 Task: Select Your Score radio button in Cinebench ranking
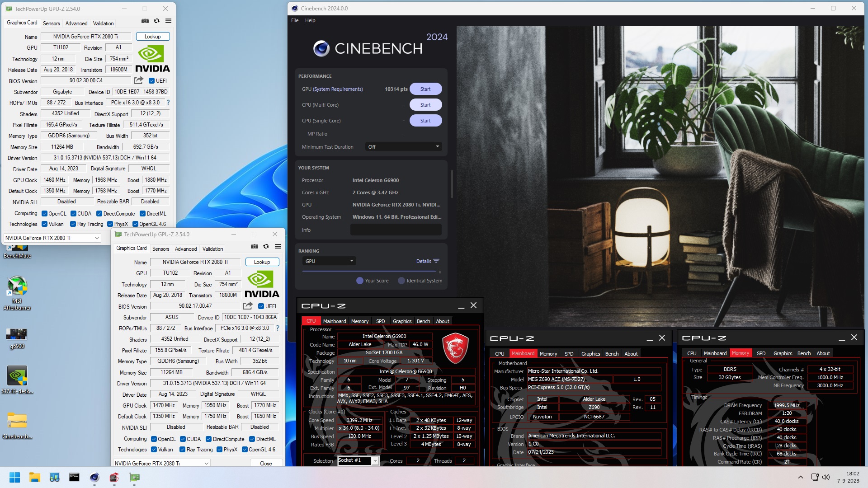click(x=360, y=281)
